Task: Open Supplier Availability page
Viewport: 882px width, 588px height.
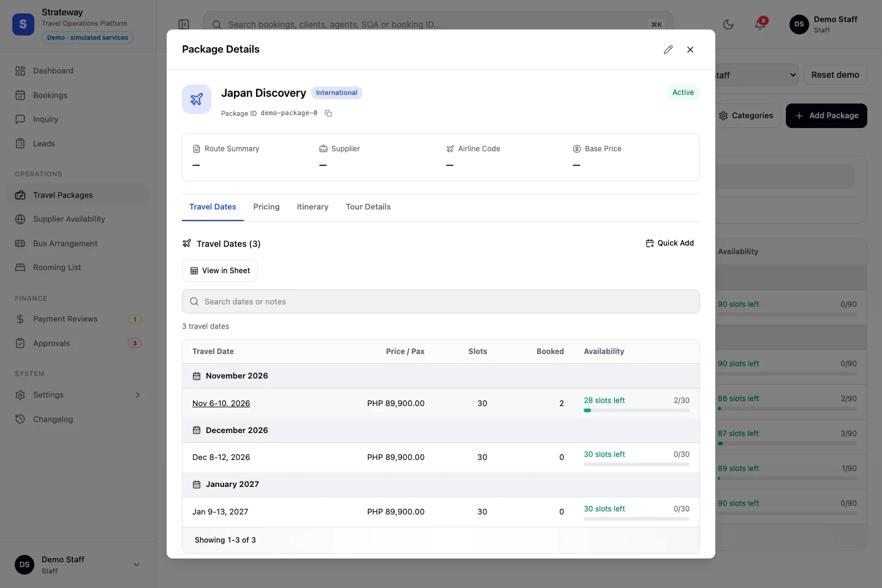Action: pyautogui.click(x=78, y=219)
